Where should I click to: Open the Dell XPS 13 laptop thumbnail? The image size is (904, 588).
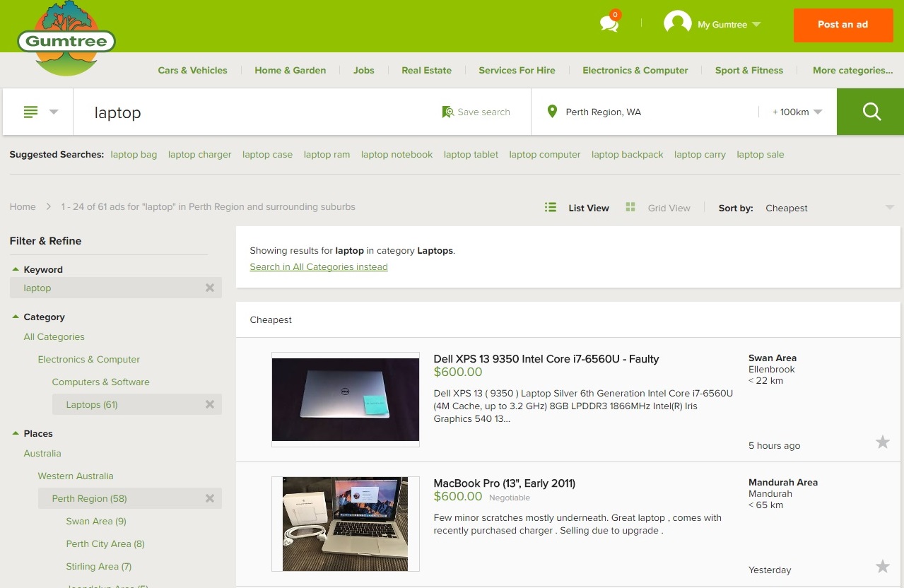(346, 399)
